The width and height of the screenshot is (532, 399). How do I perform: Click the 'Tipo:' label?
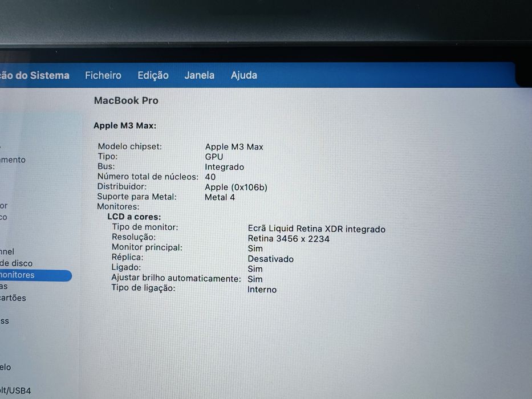click(107, 156)
